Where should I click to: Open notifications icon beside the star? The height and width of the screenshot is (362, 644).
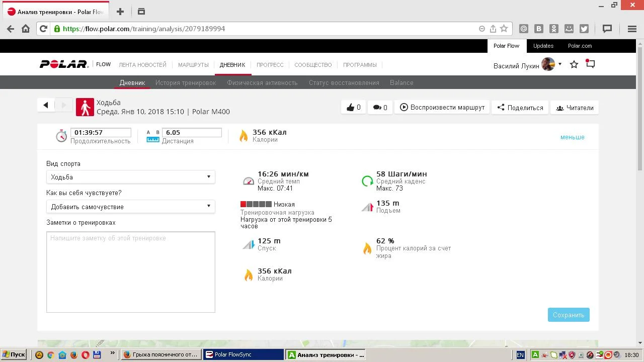point(590,64)
